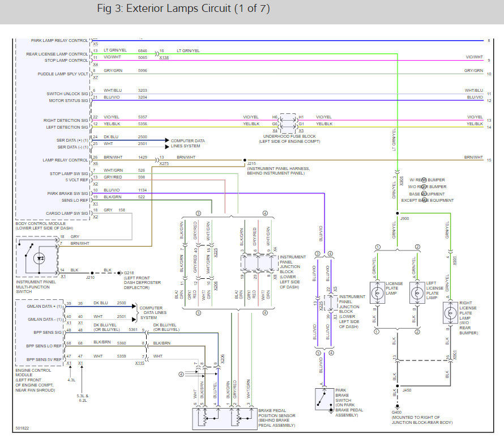The image size is (504, 446).
Task: Click circuit number 5996
Action: (142, 71)
